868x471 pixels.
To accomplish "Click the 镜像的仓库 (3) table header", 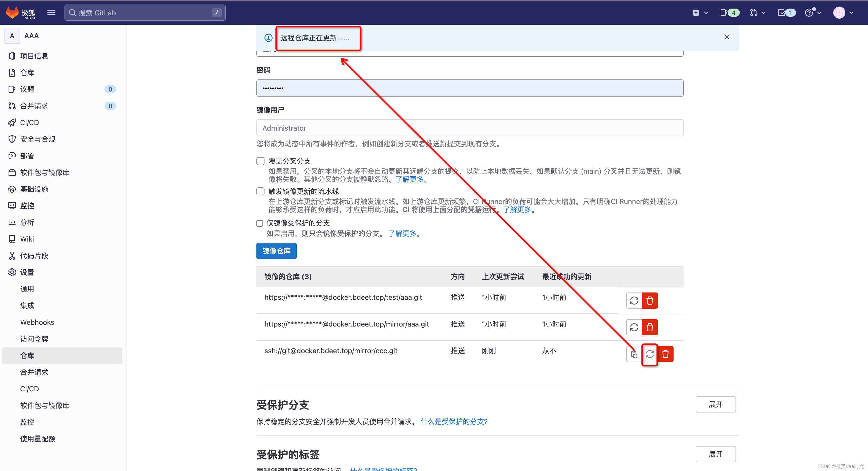I will [x=288, y=277].
